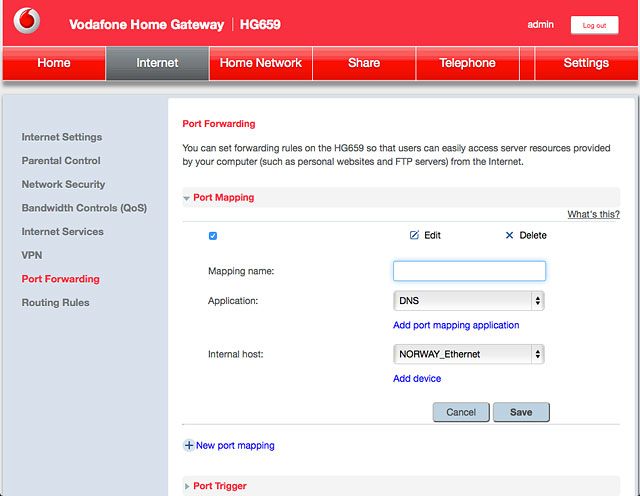Select VPN in the sidebar
Screen dimensions: 640x496
[32, 256]
